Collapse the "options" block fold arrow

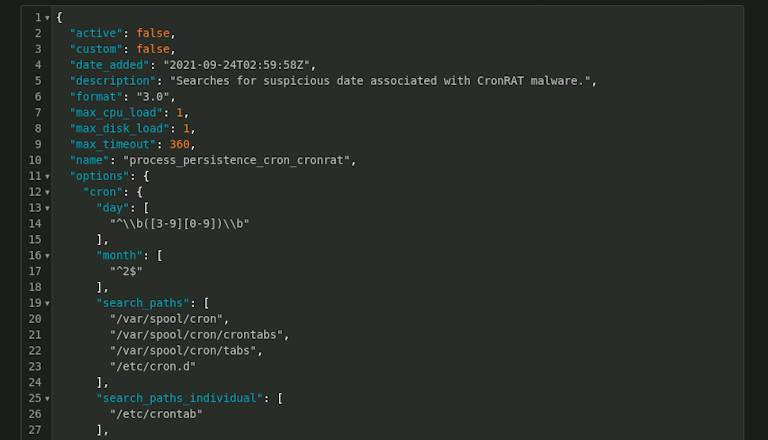coord(48,176)
